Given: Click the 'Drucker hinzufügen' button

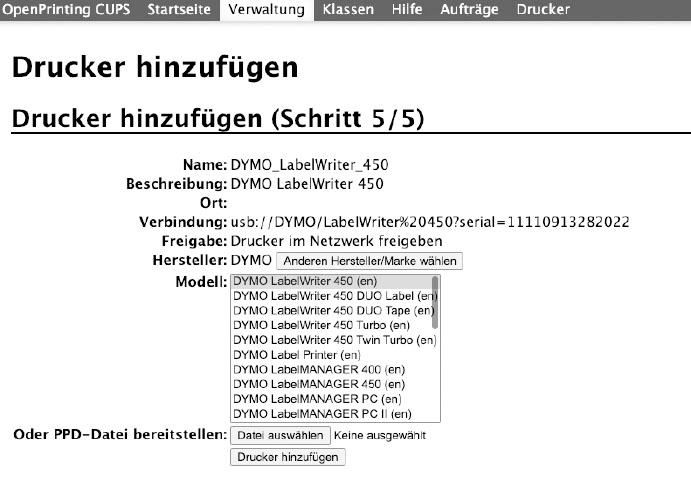Looking at the screenshot, I should tap(288, 457).
